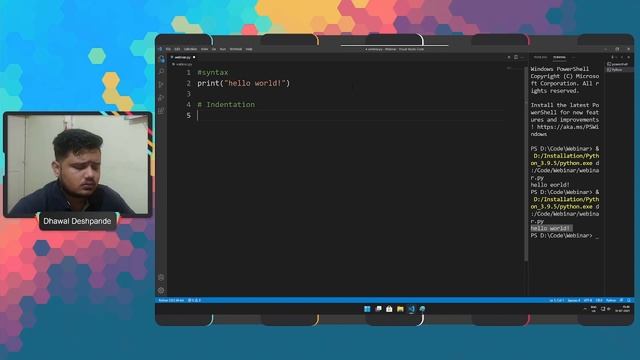This screenshot has width=640, height=360.
Task: Open the Extensions view in activity bar
Action: click(161, 110)
